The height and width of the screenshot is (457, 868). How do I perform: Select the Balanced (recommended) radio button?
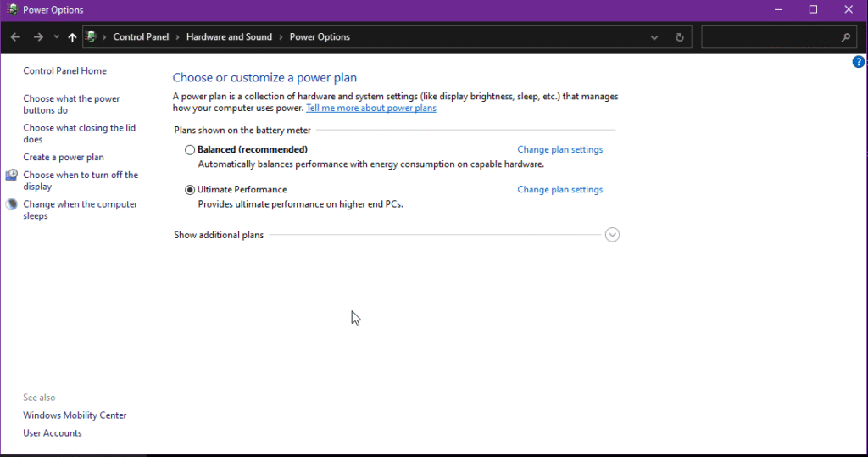[x=190, y=149]
